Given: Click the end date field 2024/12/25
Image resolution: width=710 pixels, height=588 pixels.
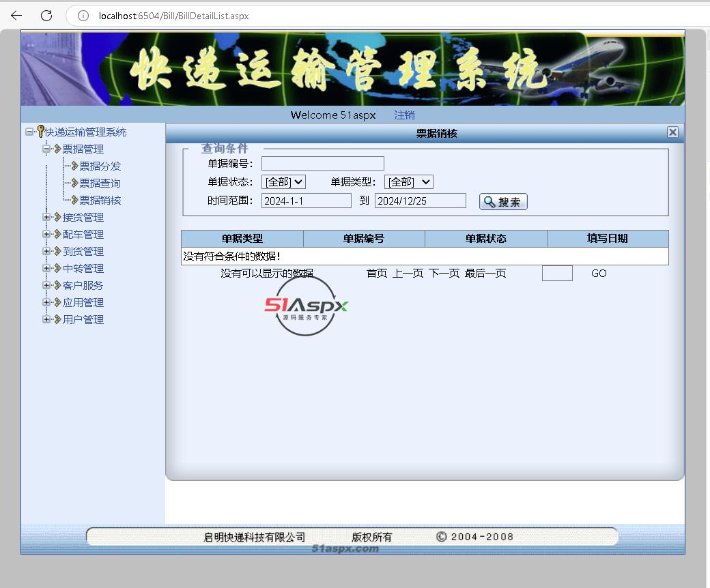Looking at the screenshot, I should (421, 201).
